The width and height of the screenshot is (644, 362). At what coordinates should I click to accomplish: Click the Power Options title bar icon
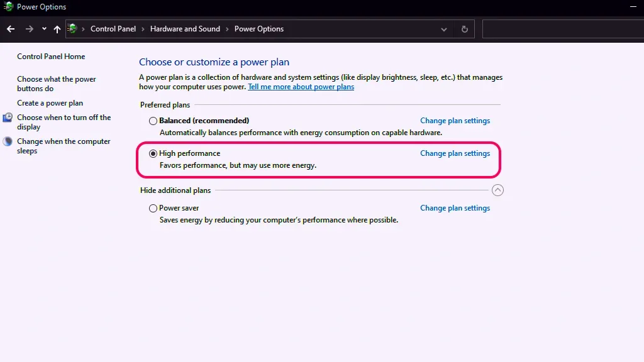point(8,6)
